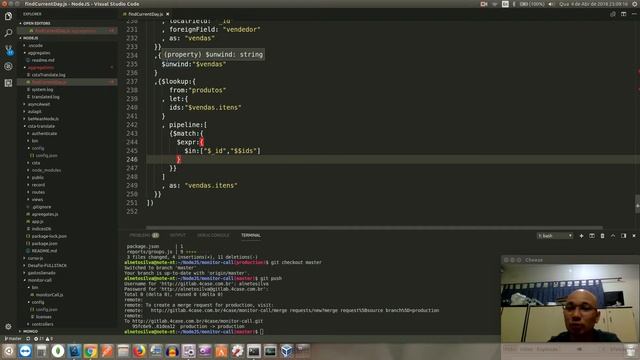Split the terminal panel
640x360 pixels.
[592, 236]
